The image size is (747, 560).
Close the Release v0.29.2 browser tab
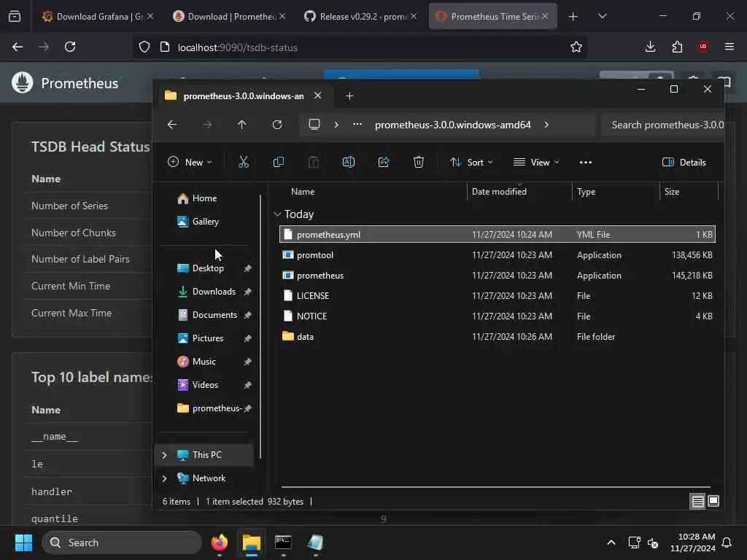pyautogui.click(x=414, y=16)
